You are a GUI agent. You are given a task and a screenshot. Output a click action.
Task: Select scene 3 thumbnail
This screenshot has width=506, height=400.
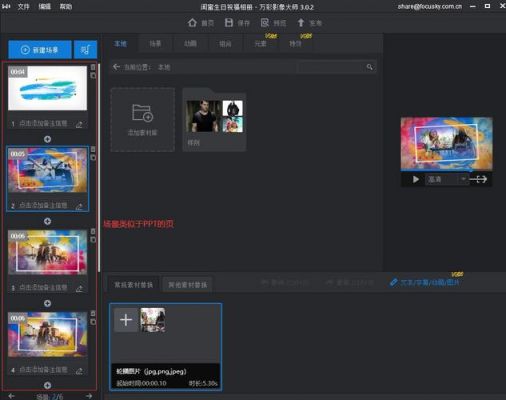click(x=47, y=252)
